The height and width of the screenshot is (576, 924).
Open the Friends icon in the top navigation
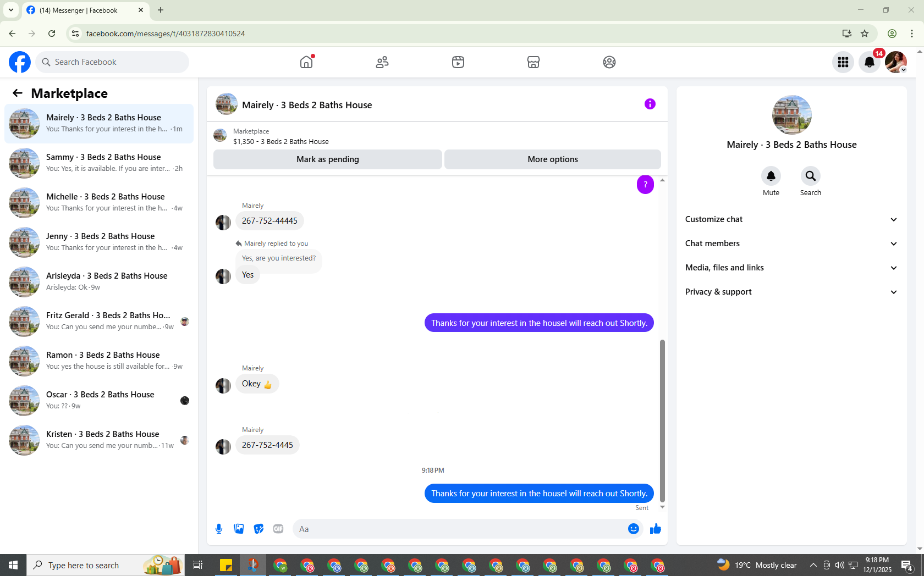pos(382,62)
